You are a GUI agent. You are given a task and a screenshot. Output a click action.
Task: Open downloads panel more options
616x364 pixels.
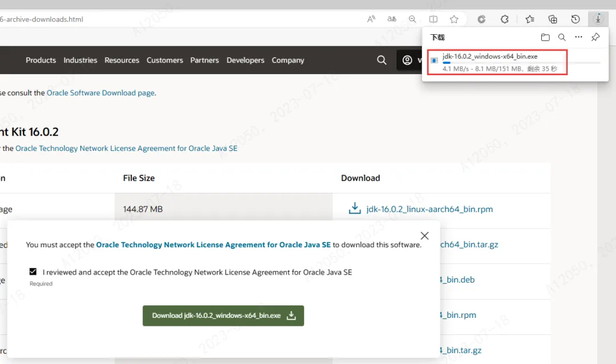pos(579,37)
